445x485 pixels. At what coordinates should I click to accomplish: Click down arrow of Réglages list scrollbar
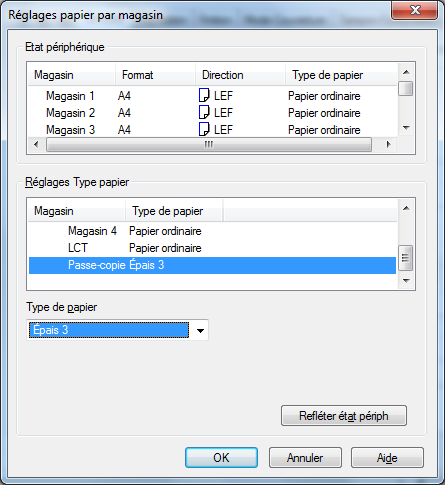406,281
